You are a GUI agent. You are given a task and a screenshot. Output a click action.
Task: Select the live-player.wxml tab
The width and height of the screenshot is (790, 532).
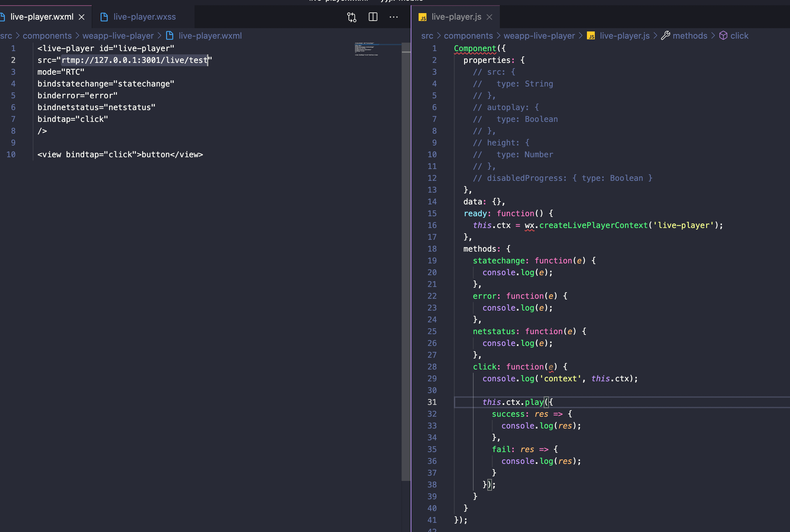(x=42, y=17)
